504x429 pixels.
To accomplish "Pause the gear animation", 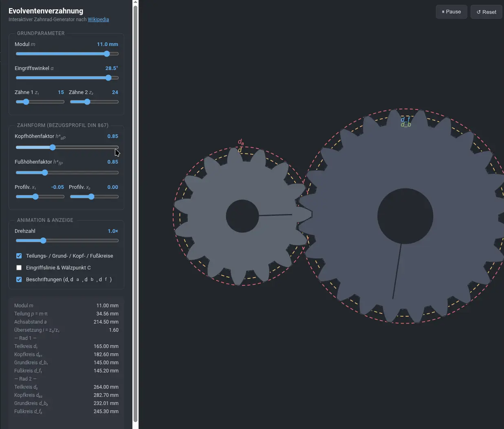I will click(x=451, y=12).
